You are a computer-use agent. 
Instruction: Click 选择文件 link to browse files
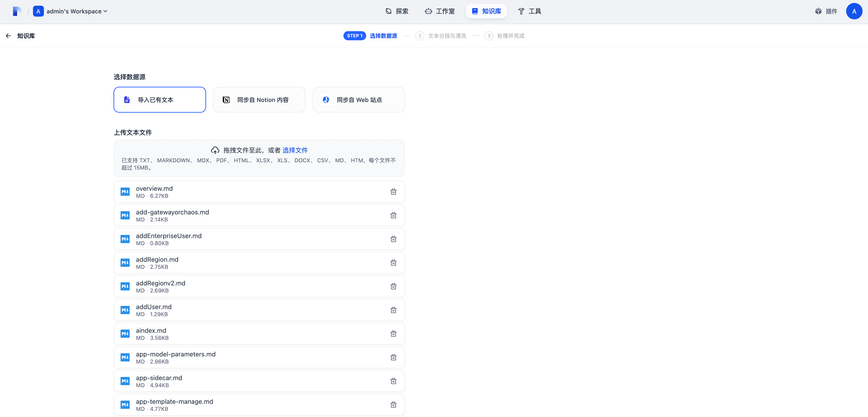click(295, 150)
